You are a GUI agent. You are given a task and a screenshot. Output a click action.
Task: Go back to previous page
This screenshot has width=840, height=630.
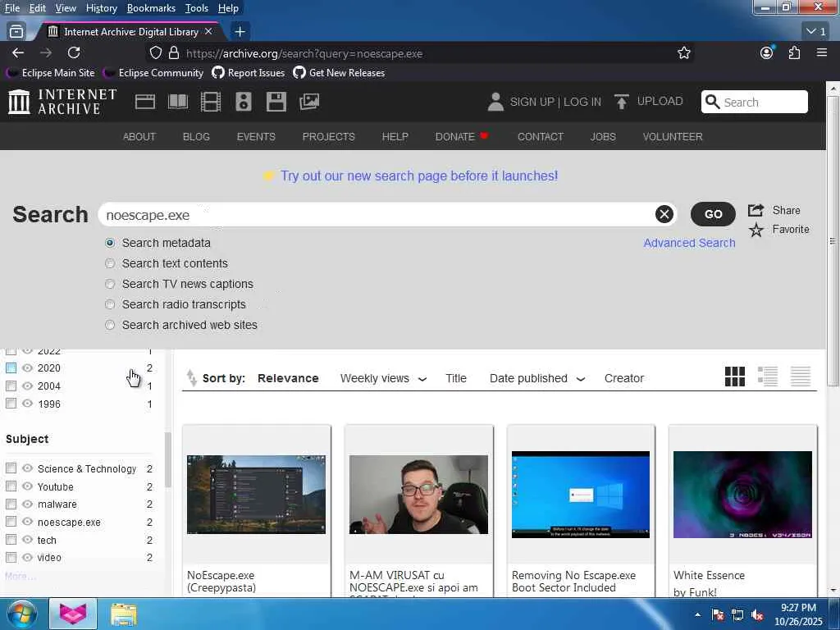18,52
